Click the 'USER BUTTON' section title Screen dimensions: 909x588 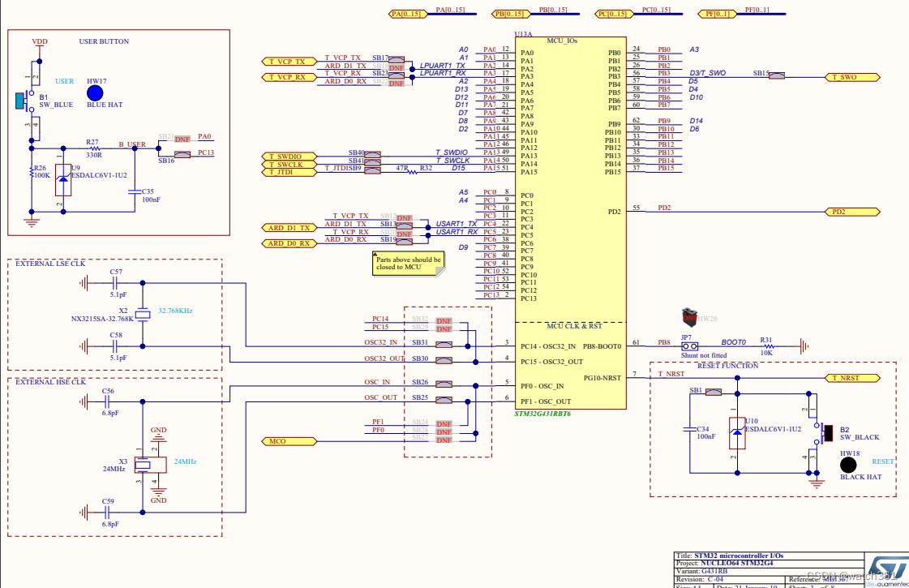click(x=104, y=41)
